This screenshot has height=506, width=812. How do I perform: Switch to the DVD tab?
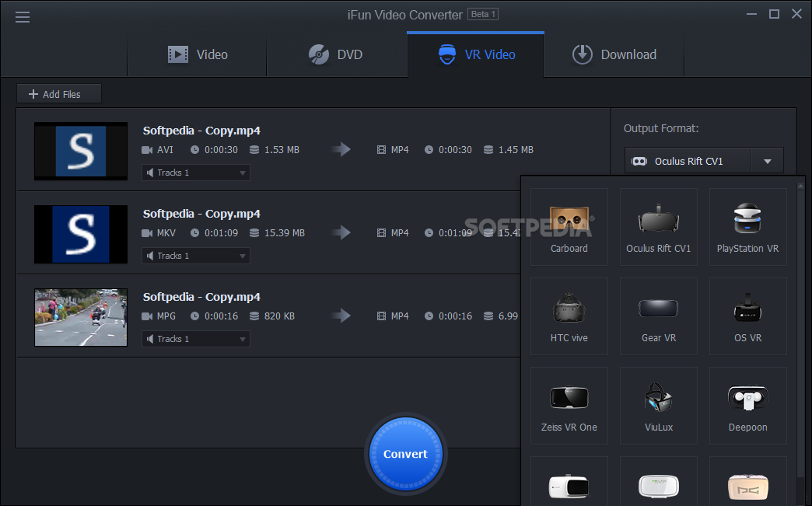(x=336, y=54)
